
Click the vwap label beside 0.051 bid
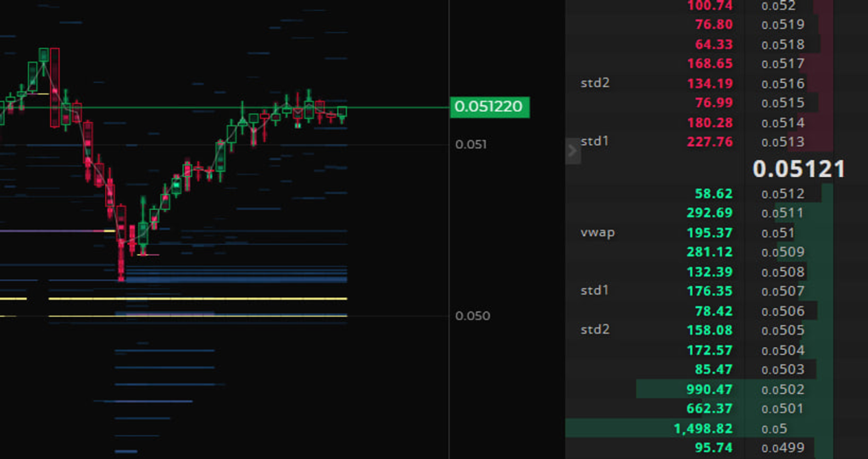coord(598,233)
